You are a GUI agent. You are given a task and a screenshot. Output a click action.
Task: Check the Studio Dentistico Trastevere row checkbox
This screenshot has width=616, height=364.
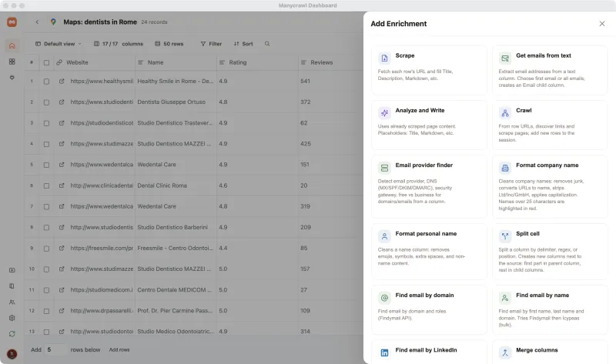46,123
